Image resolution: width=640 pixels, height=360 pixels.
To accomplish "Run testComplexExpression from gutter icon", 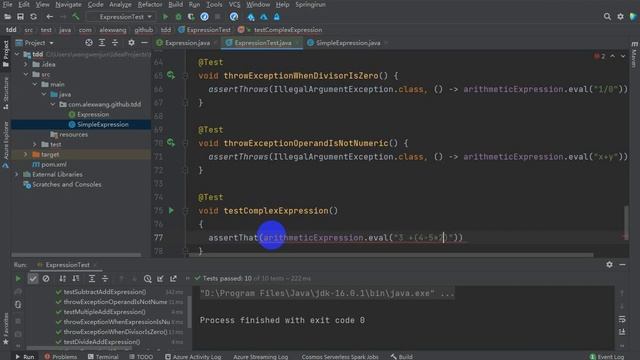I will [x=171, y=211].
